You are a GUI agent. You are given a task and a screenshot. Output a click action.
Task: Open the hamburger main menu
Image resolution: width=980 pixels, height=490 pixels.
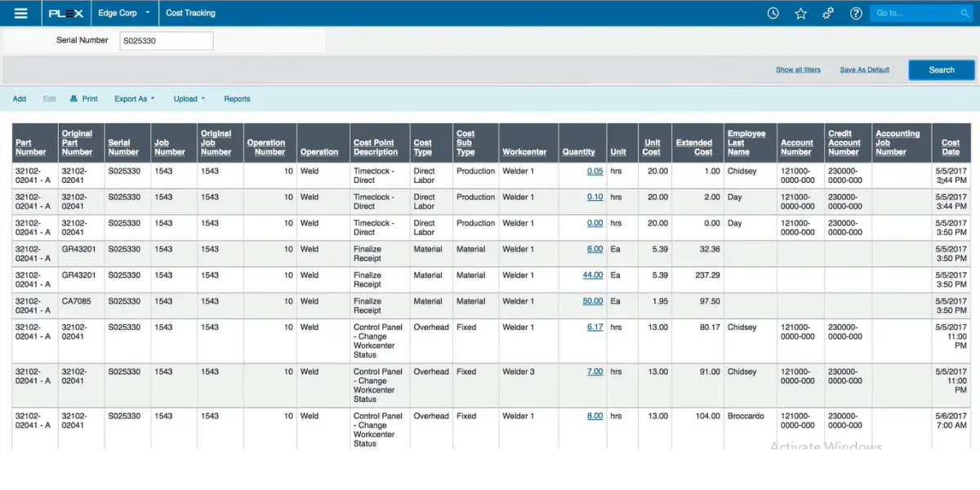(21, 13)
